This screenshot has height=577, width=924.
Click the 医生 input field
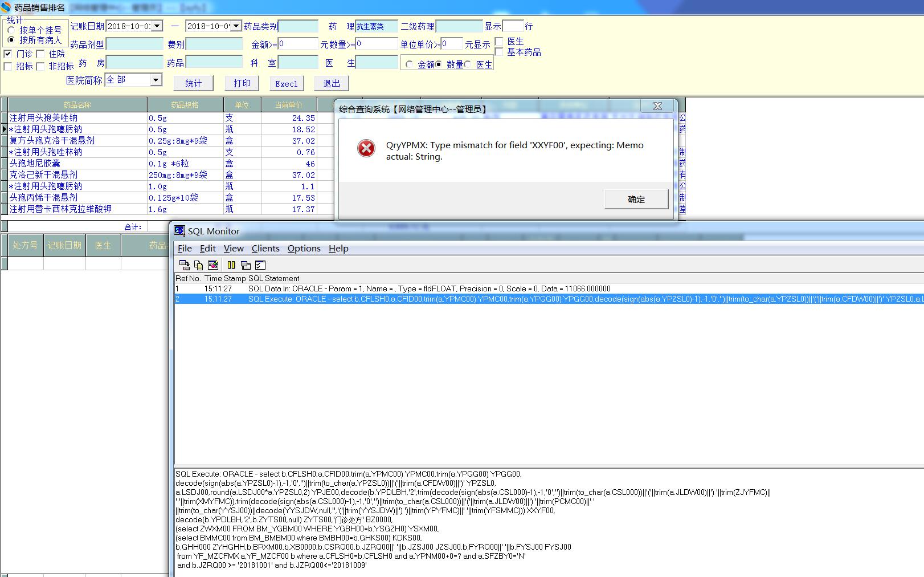click(x=377, y=62)
